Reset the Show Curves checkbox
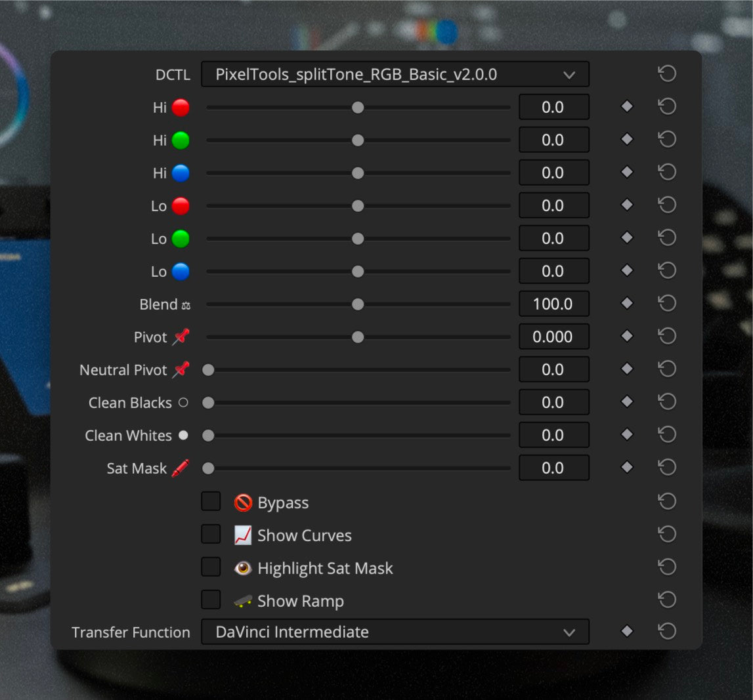This screenshot has width=753, height=700. tap(667, 535)
